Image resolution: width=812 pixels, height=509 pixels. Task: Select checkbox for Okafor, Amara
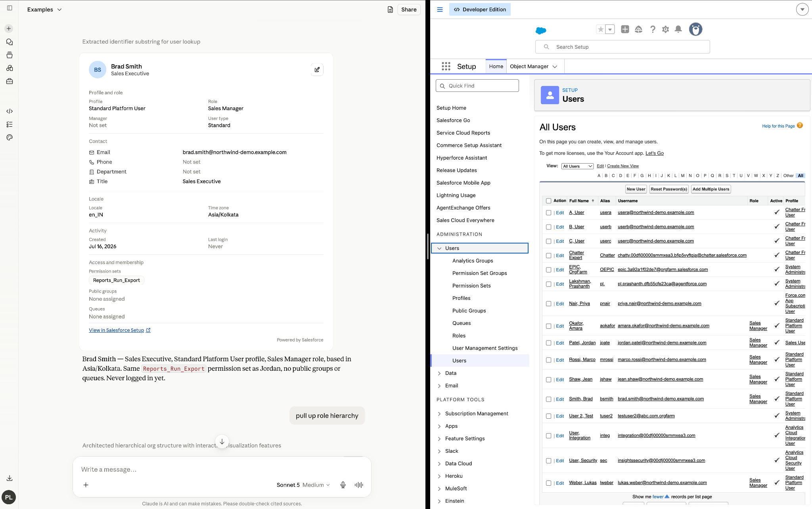[549, 326]
